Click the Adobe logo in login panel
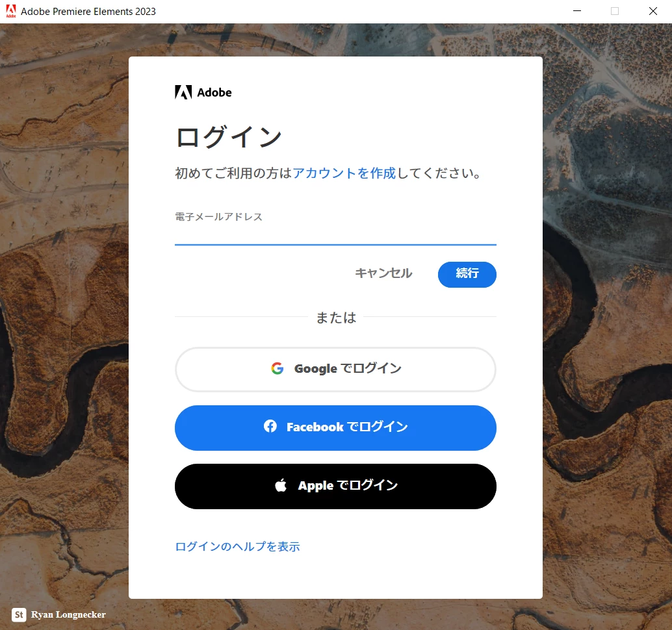672x630 pixels. (x=203, y=92)
